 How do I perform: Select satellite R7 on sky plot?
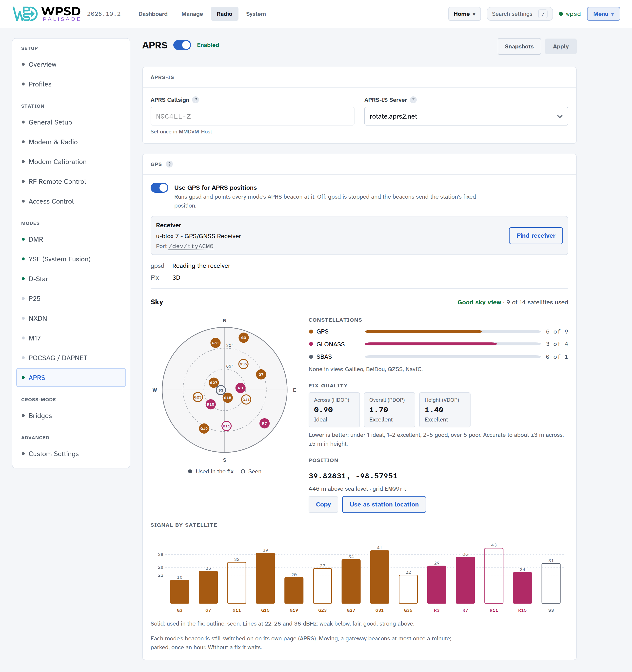coord(264,423)
